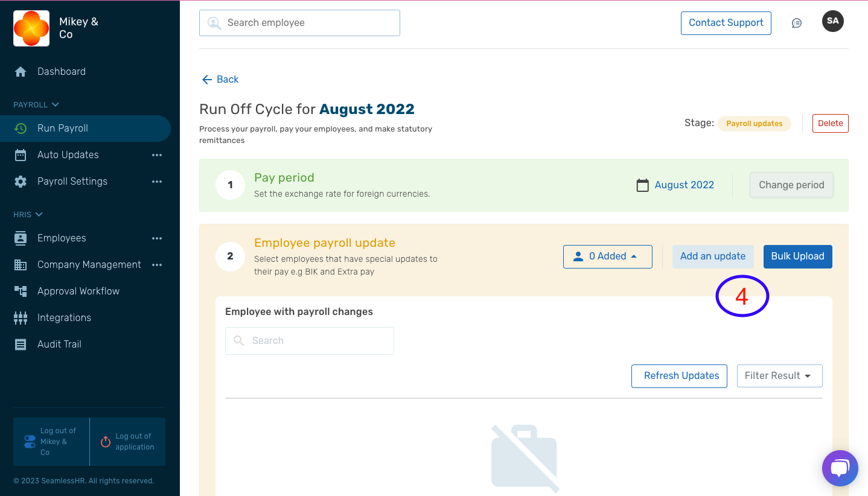868x496 pixels.
Task: Click the Delete button
Action: 830,123
